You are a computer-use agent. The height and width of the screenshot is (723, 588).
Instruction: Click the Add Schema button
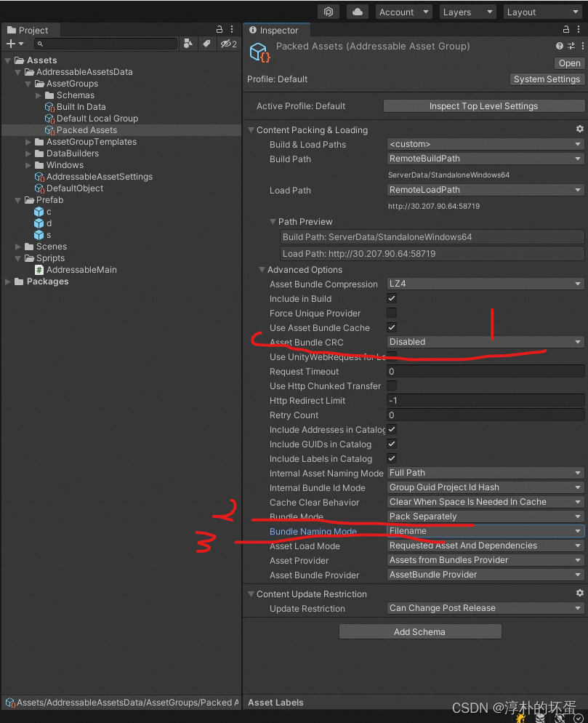click(x=420, y=631)
